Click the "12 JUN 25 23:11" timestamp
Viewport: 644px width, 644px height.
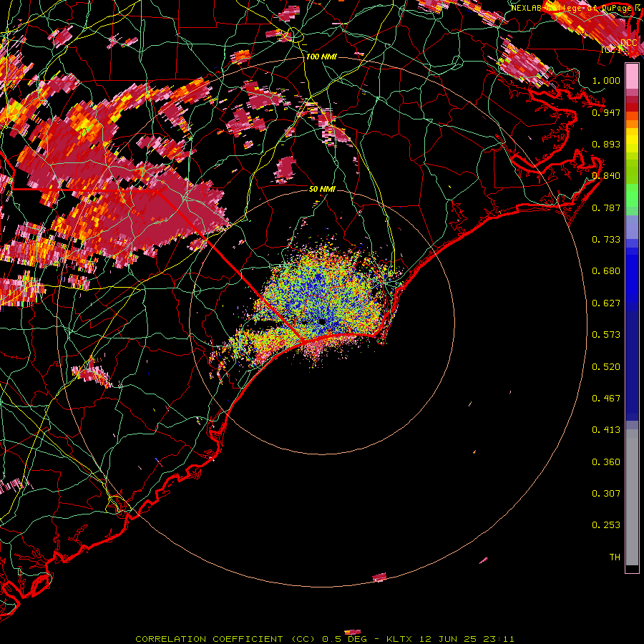click(467, 639)
